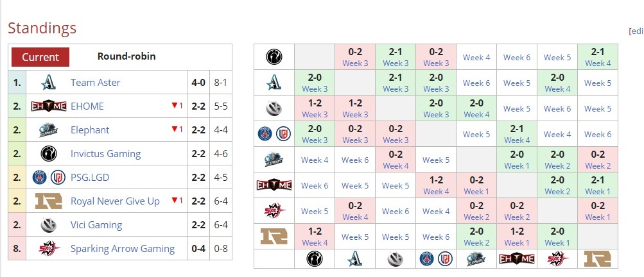Click the 2-1 Week 4 result in Invictus Gaming's row
Viewport: 644px width, 277px height.
click(x=597, y=57)
